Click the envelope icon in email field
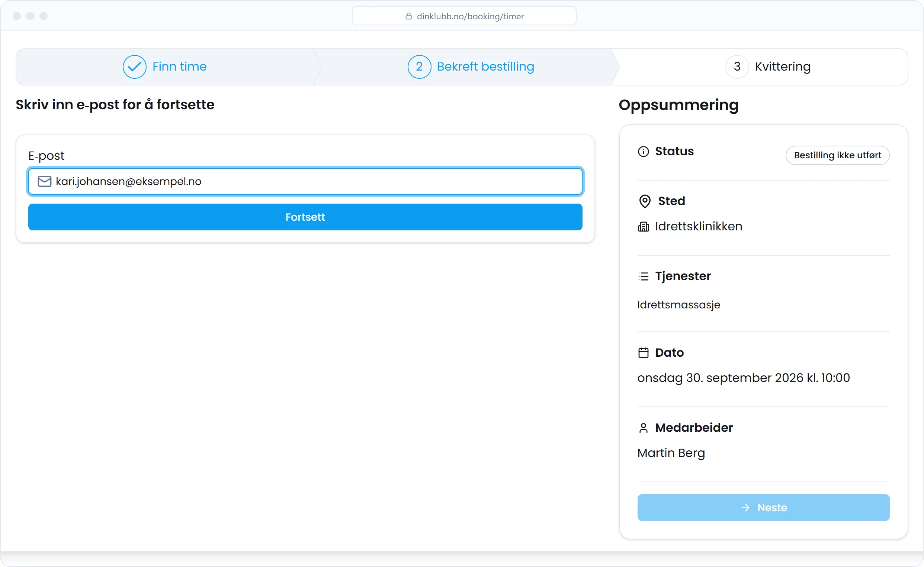Screen dimensions: 924x567 point(44,181)
